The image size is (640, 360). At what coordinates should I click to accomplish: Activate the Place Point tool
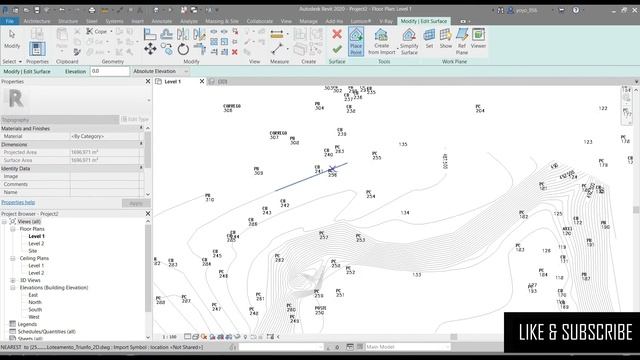tap(356, 41)
